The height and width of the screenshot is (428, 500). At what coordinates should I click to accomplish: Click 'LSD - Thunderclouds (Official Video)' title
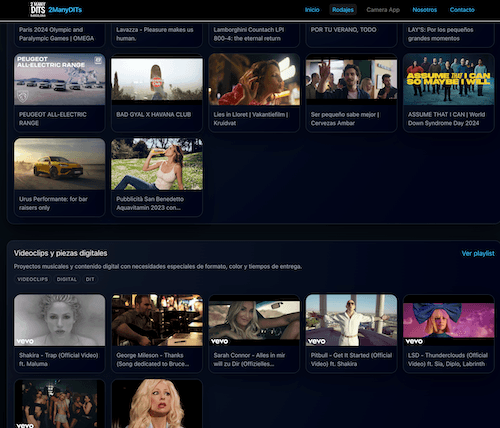tap(448, 359)
